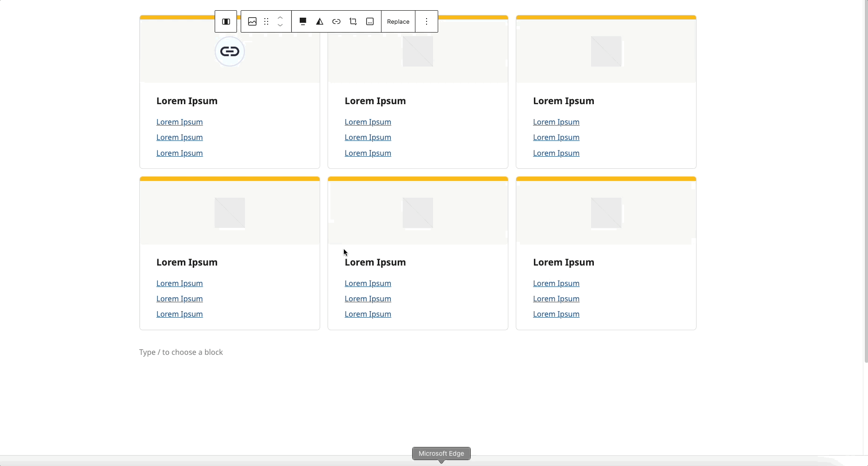Screen dimensions: 868x466
Task: Open the image alignment options
Action: point(303,21)
